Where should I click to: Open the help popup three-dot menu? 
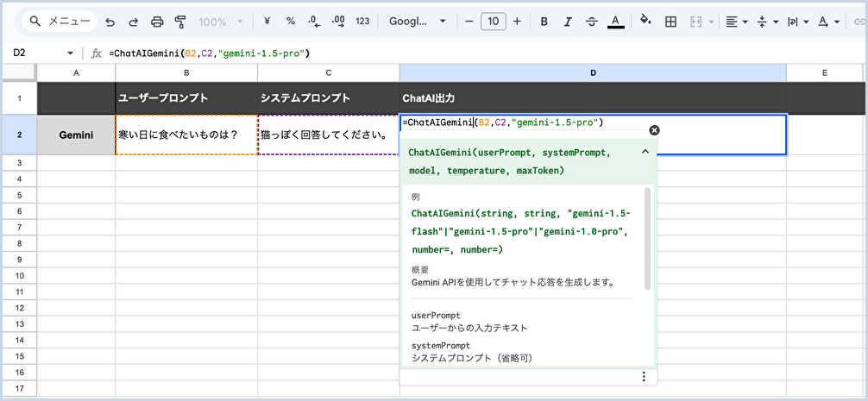point(644,376)
